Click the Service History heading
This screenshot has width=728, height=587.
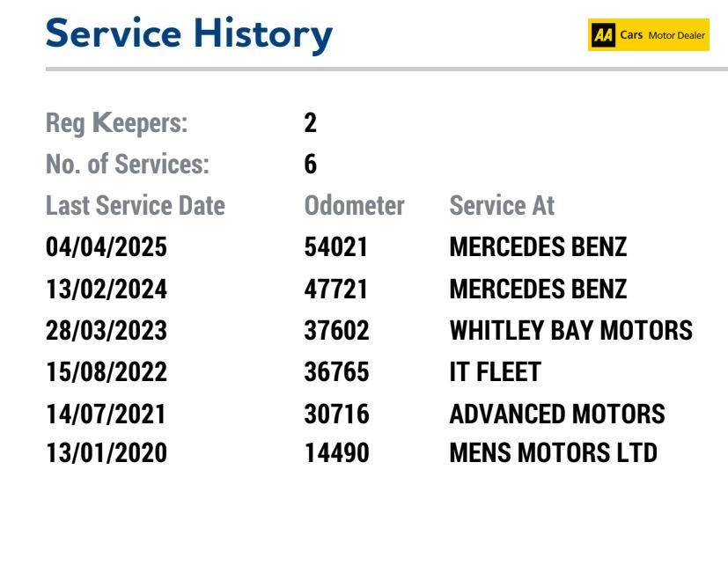coord(189,34)
